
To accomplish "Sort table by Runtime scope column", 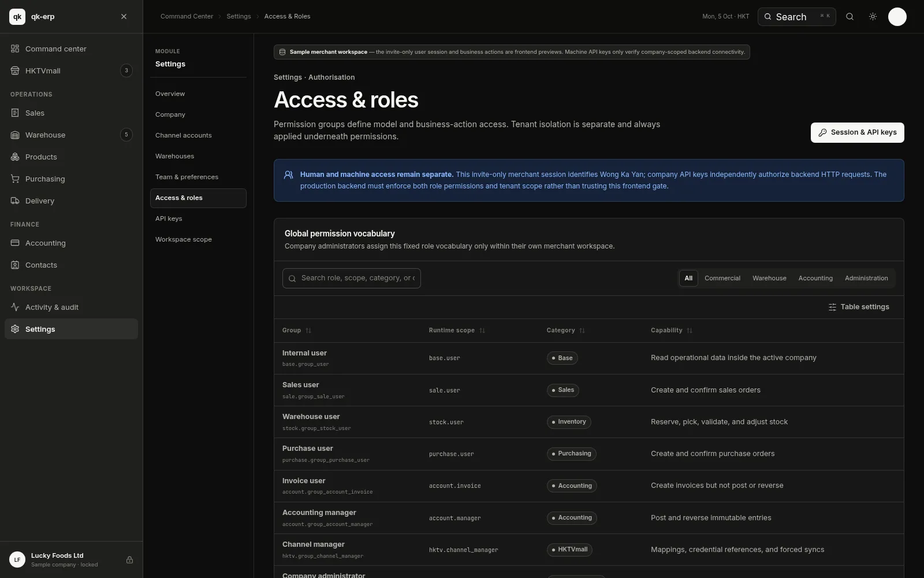I will (457, 331).
